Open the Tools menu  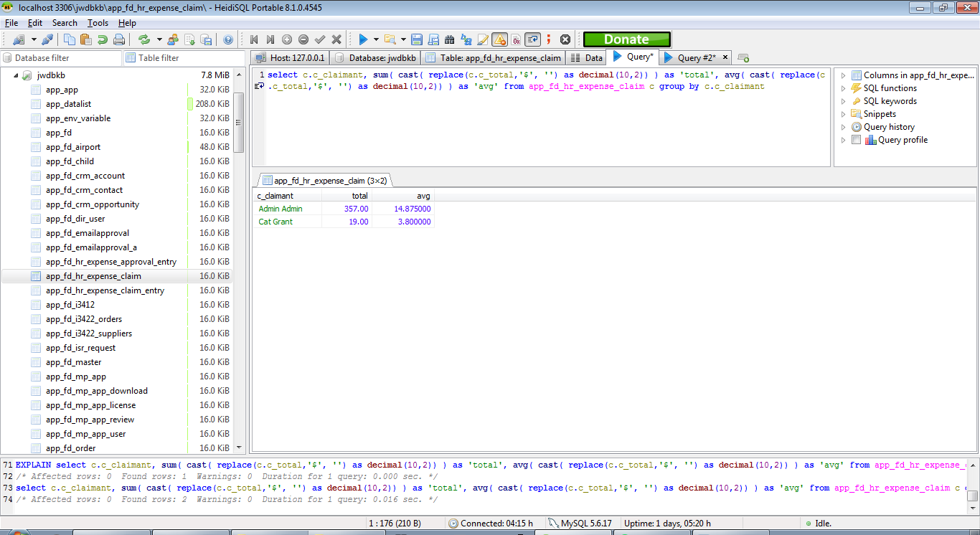tap(98, 23)
